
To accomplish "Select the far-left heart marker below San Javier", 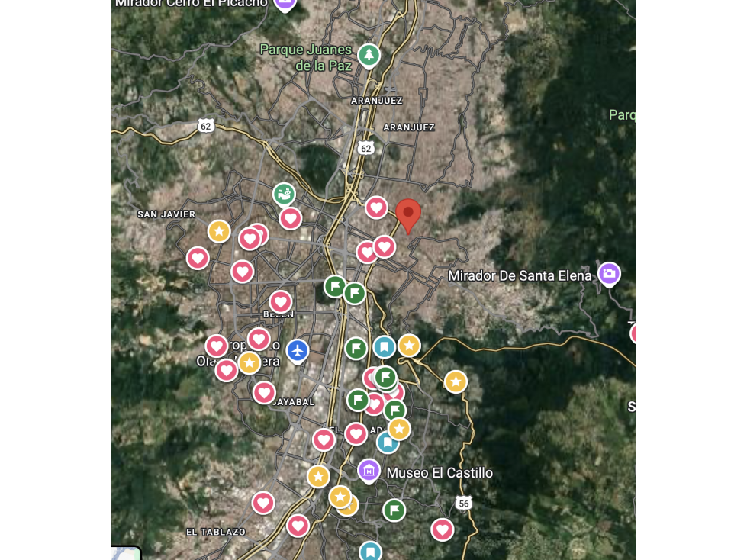I will (198, 258).
